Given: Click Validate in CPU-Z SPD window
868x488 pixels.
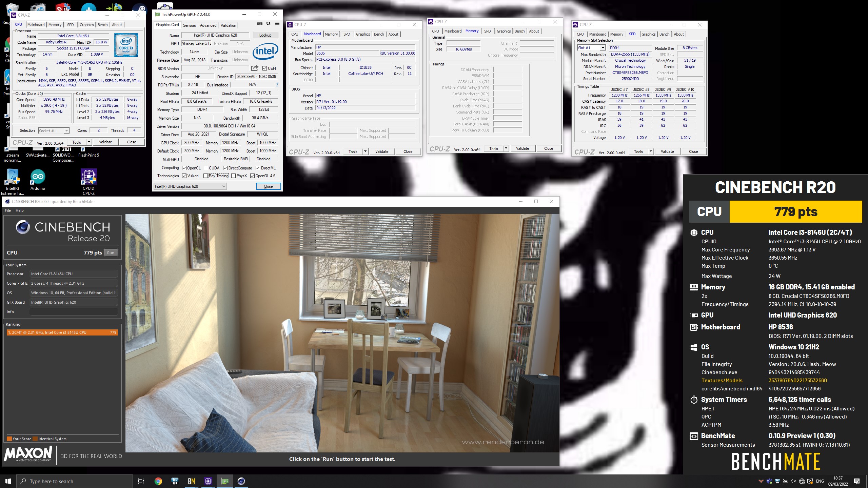Looking at the screenshot, I should [x=667, y=151].
